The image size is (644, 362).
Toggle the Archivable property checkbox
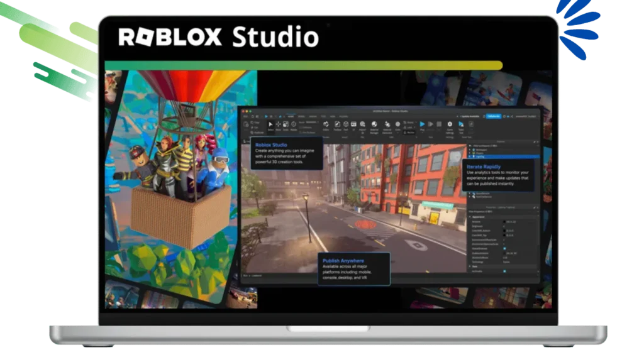(x=505, y=271)
